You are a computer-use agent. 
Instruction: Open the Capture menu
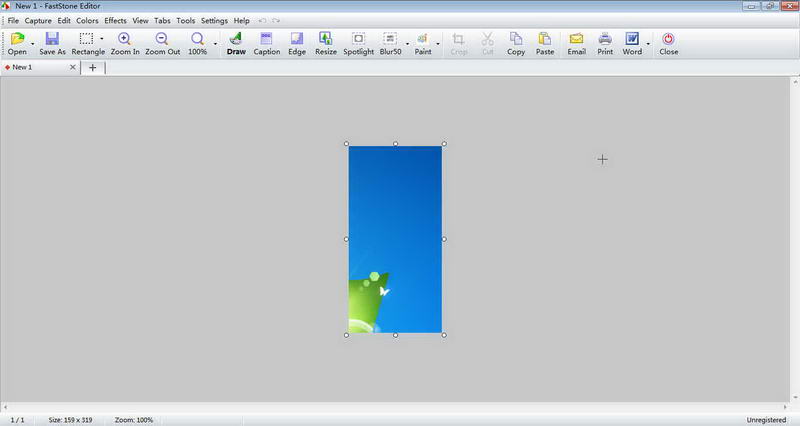[38, 20]
